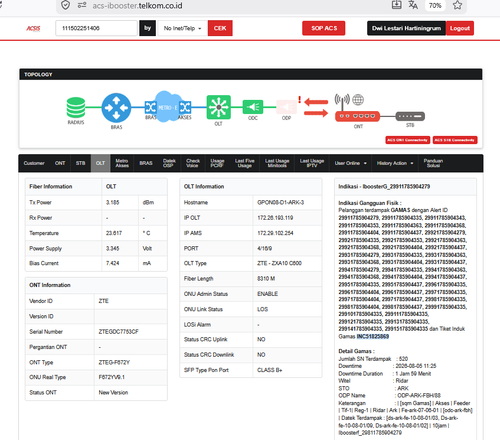This screenshot has width=500, height=440.
Task: Expand the User Online dropdown menu
Action: pyautogui.click(x=351, y=163)
